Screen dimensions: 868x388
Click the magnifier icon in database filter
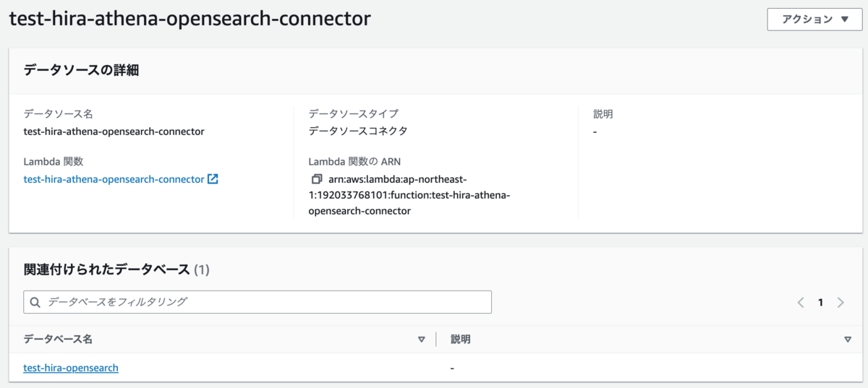point(35,302)
